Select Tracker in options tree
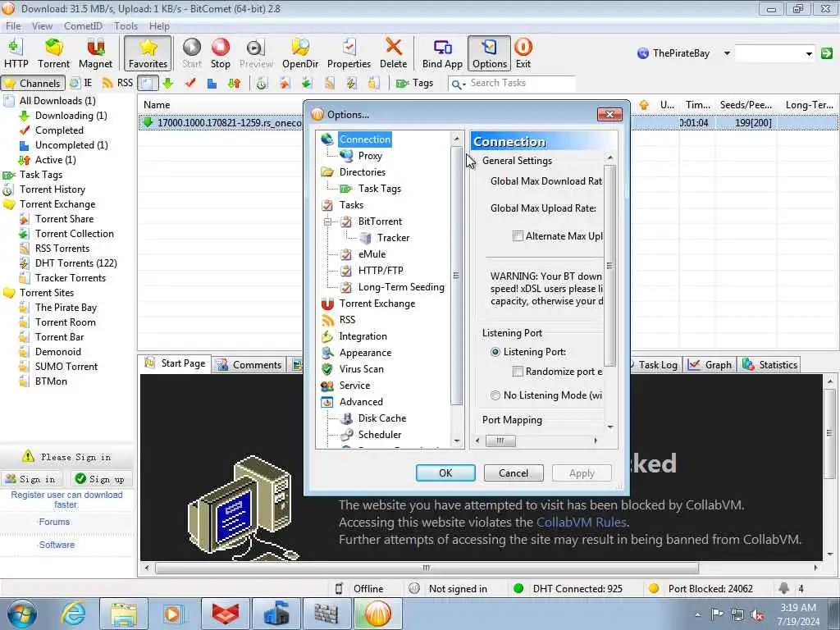Image resolution: width=840 pixels, height=630 pixels. [393, 238]
